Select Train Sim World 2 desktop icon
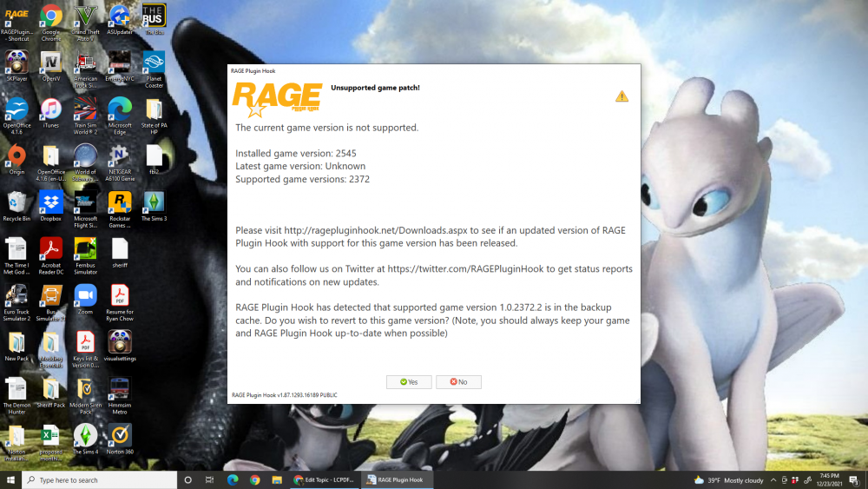The width and height of the screenshot is (868, 489). (85, 116)
